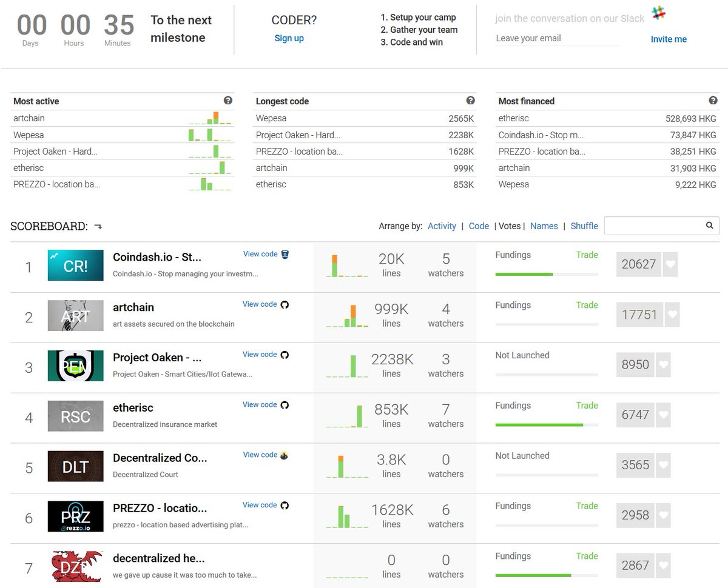Click Invite me for Slack
The image size is (728, 588).
669,39
